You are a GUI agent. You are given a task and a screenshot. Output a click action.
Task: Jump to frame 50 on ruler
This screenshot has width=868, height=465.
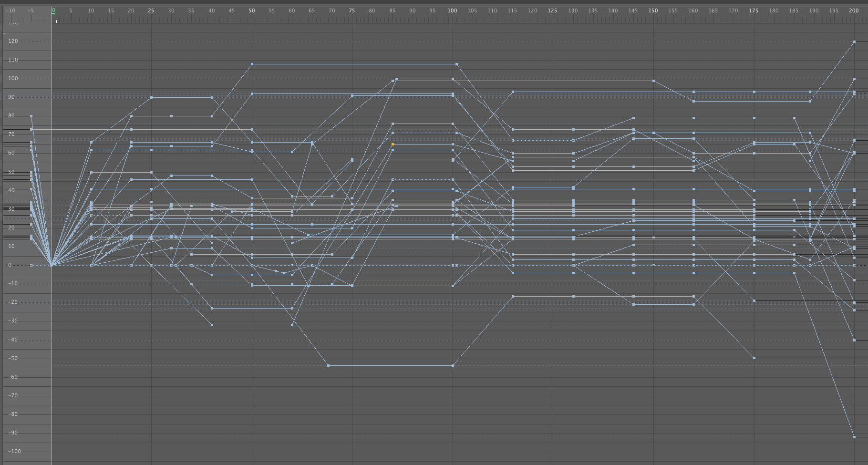252,10
